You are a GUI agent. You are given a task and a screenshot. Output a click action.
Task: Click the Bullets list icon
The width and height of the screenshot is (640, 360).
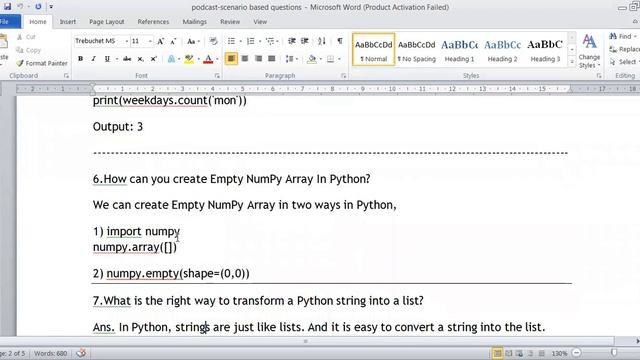pyautogui.click(x=231, y=41)
